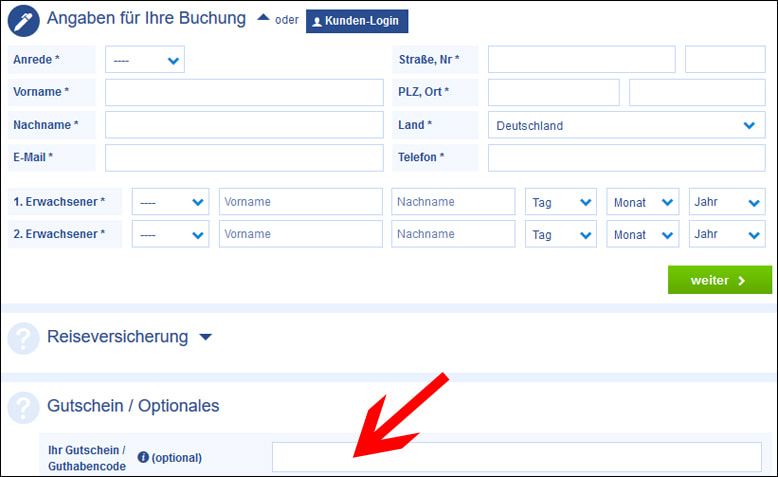Click the Angaben für Ihre Buchung heading
This screenshot has width=778, height=477.
pos(146,18)
